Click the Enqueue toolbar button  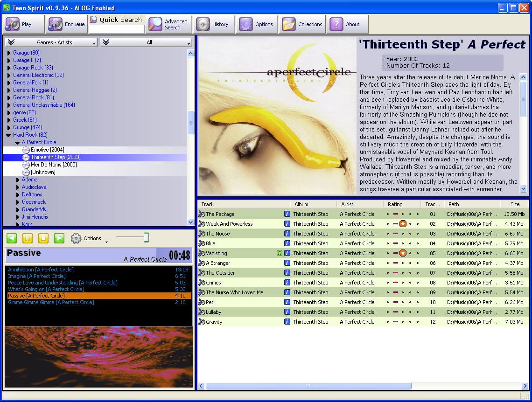(x=66, y=24)
